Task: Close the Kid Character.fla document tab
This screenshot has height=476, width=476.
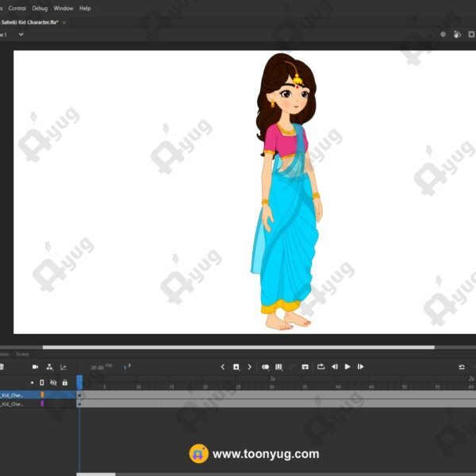Action: (x=64, y=23)
